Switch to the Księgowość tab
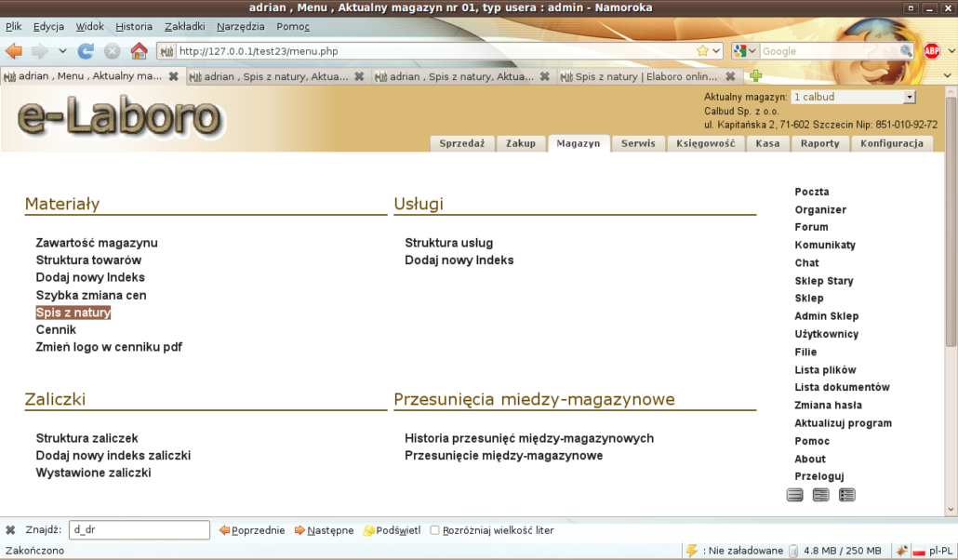This screenshot has height=560, width=958. click(x=705, y=143)
